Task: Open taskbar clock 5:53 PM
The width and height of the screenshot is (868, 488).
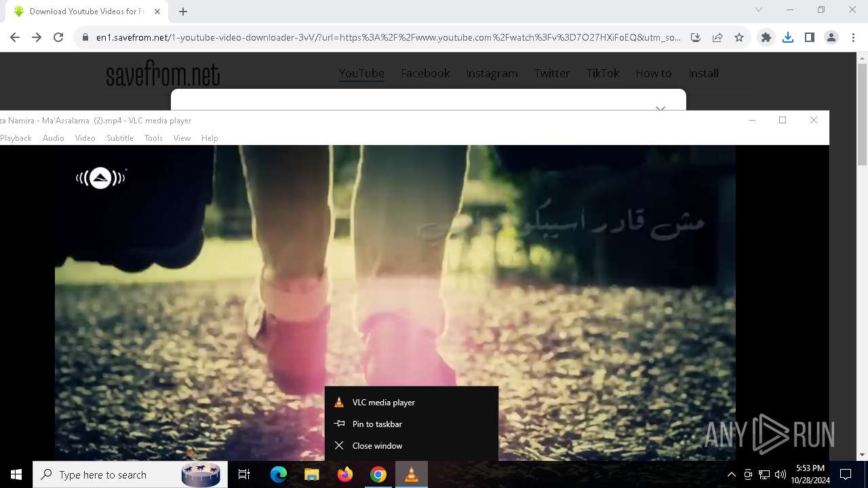Action: pos(810,474)
